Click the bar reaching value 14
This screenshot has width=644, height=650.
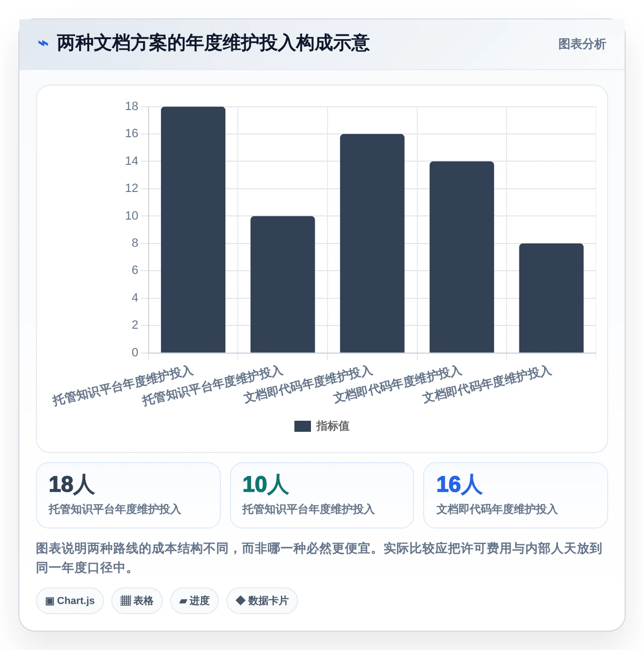[x=462, y=257]
